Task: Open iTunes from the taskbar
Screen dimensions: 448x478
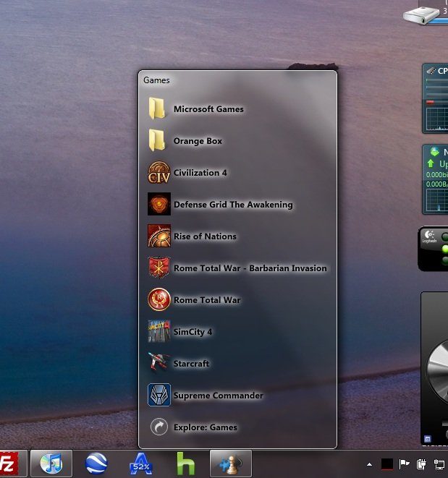Action: pos(51,464)
